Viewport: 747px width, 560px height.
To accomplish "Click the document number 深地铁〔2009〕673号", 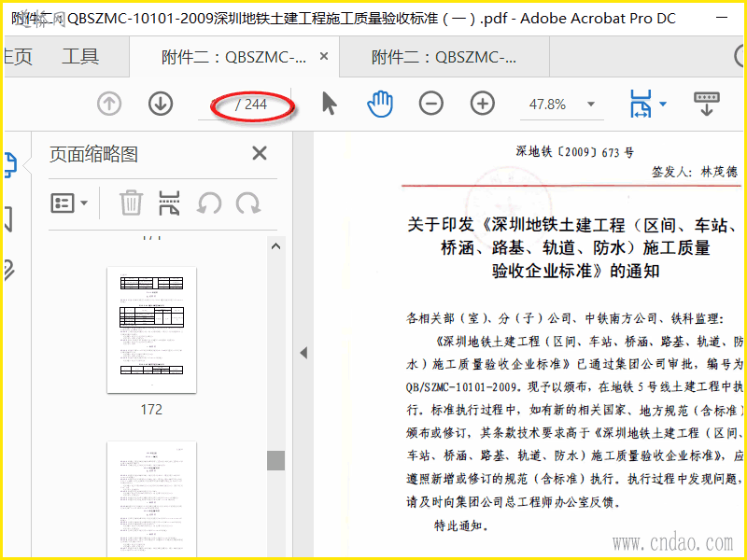I will pyautogui.click(x=575, y=152).
